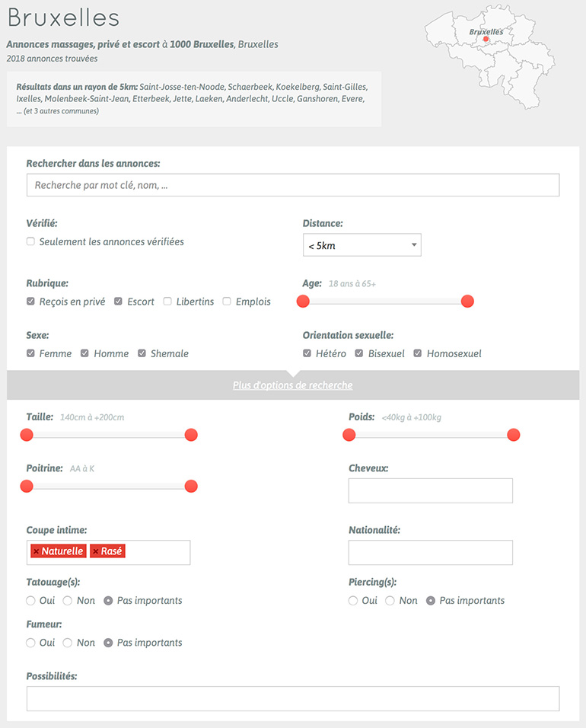Click the left handle of Age slider
Screen dimensions: 586x728
tap(303, 302)
